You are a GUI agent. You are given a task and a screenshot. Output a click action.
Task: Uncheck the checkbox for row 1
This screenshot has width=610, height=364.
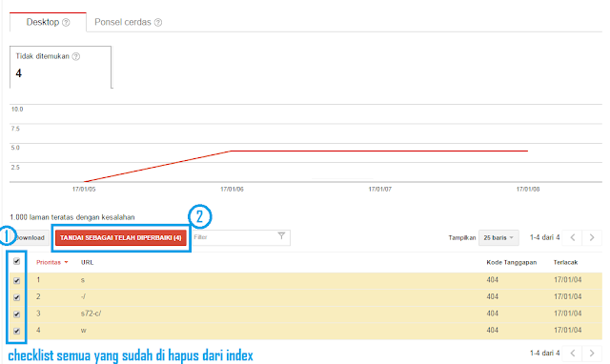(x=17, y=280)
